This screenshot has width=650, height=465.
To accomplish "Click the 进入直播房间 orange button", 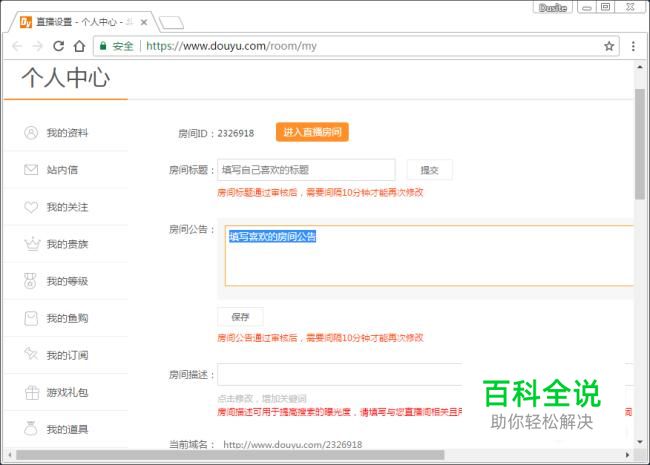I will tap(312, 132).
